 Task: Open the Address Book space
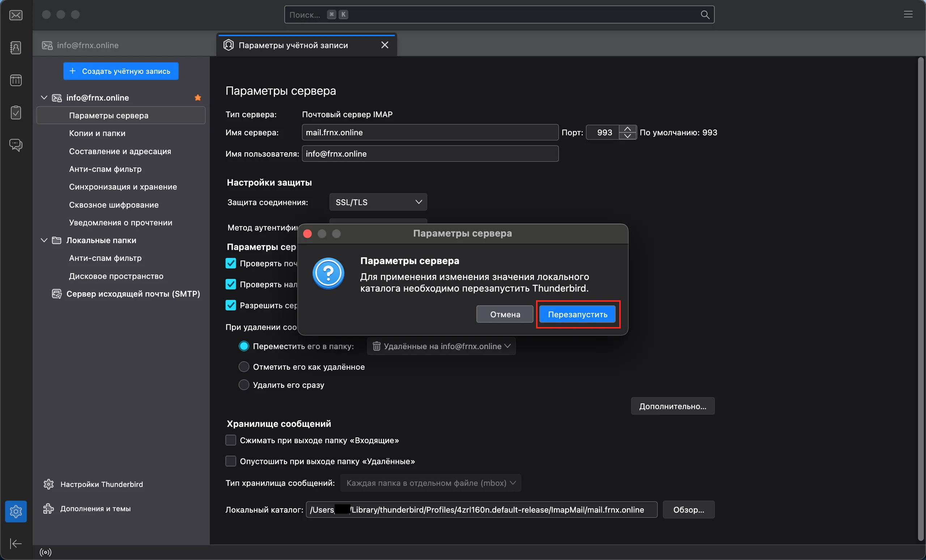(16, 47)
